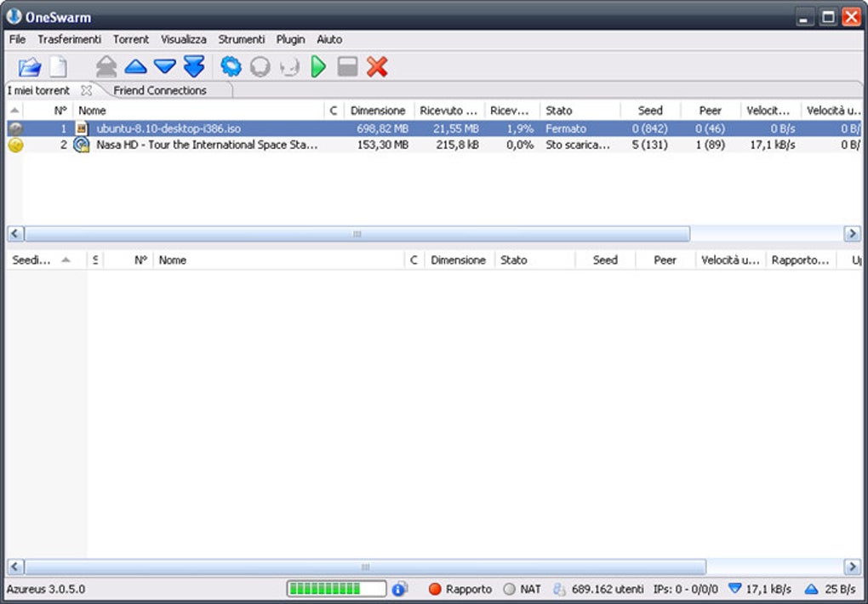Image resolution: width=868 pixels, height=604 pixels.
Task: Move selected torrent up one position
Action: (135, 67)
